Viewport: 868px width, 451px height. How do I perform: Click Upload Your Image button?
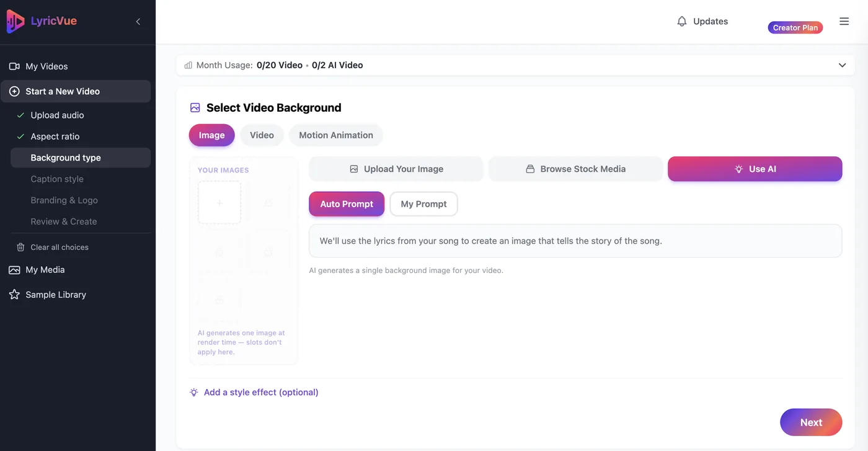pyautogui.click(x=396, y=169)
